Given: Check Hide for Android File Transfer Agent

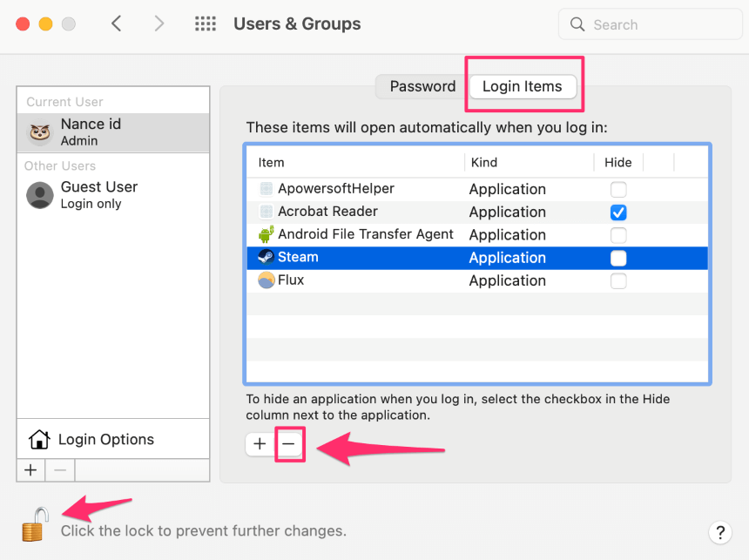Looking at the screenshot, I should point(618,235).
